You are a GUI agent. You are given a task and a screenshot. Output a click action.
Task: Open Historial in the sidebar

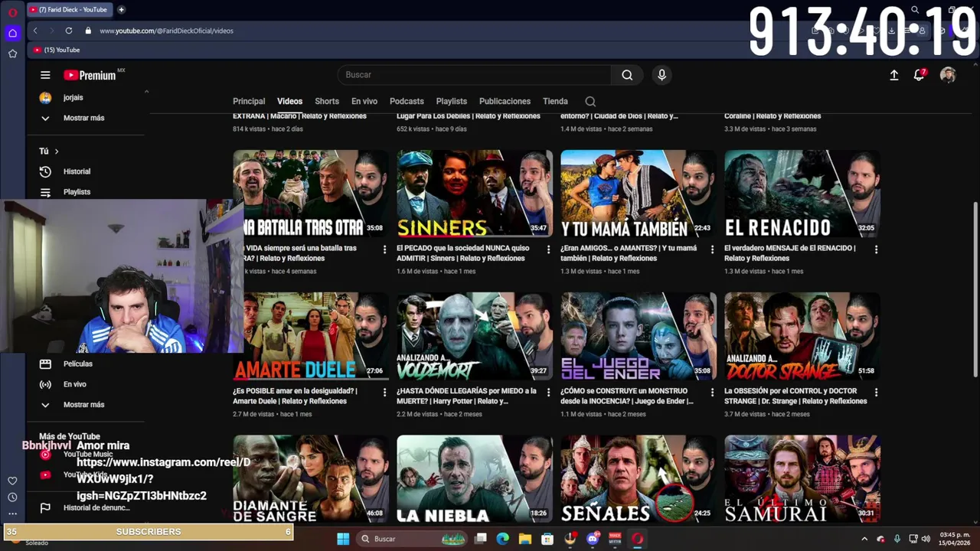(x=77, y=171)
